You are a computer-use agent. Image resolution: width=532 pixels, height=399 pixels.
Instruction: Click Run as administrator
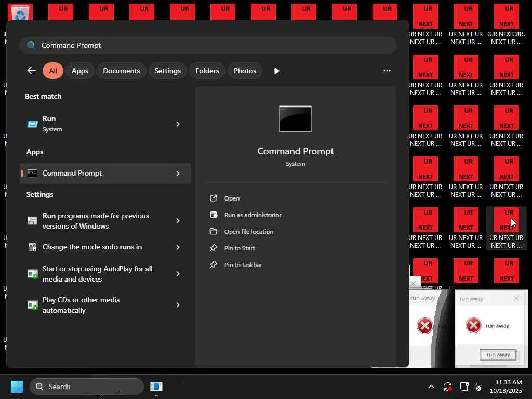[x=252, y=215]
